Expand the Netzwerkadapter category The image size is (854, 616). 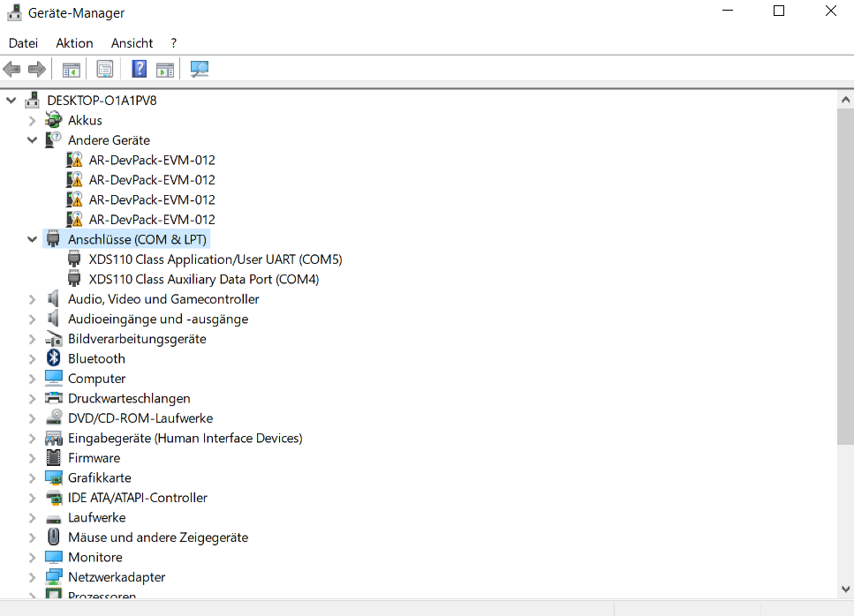coord(32,577)
